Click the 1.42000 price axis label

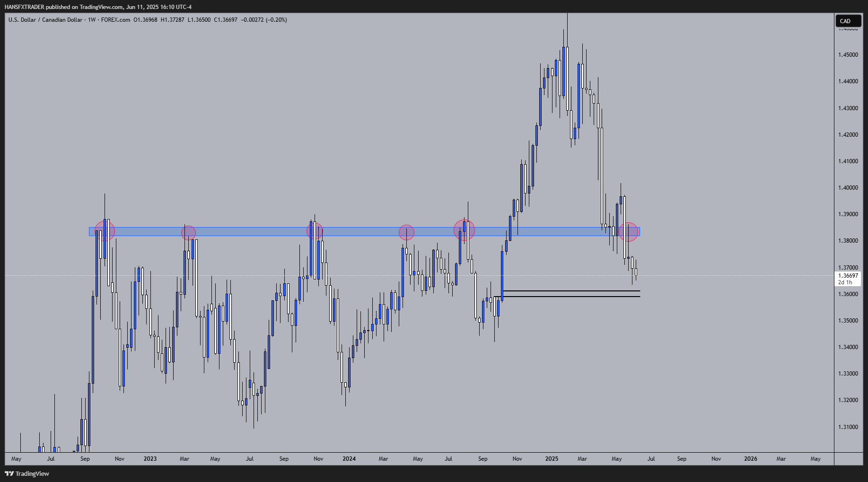click(848, 135)
